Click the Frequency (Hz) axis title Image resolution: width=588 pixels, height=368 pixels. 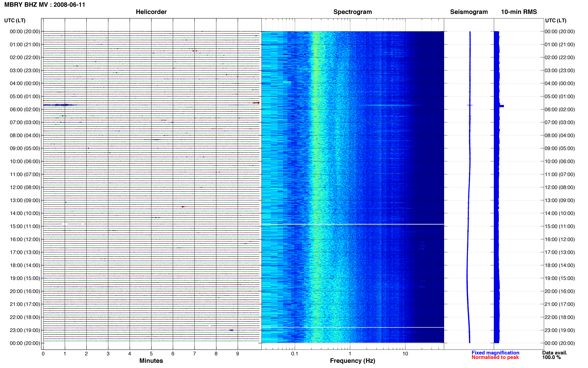(352, 361)
